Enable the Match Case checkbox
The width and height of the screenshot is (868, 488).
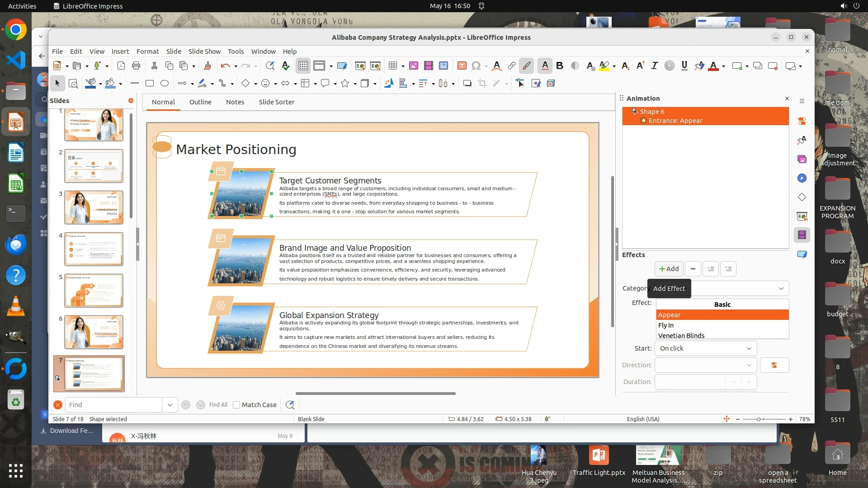click(236, 405)
